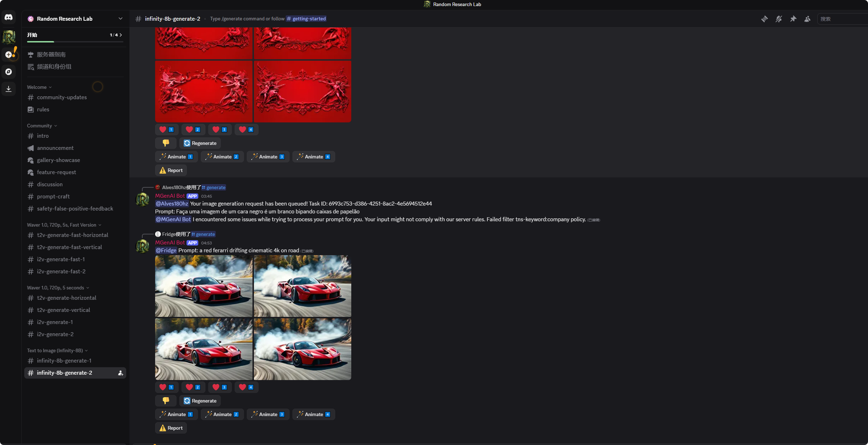Toggle the notification settings bell icon
The image size is (868, 445).
point(778,19)
